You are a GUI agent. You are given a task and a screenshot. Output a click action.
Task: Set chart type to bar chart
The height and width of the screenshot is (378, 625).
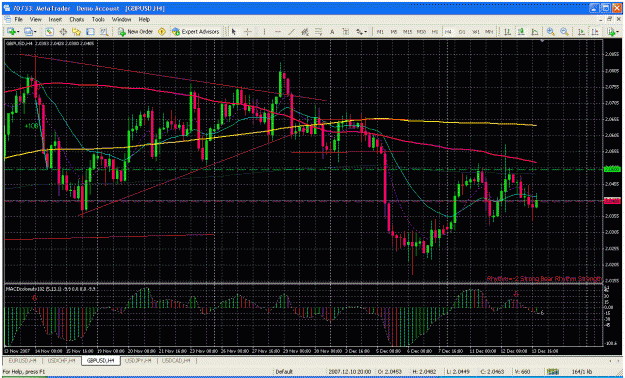point(507,32)
